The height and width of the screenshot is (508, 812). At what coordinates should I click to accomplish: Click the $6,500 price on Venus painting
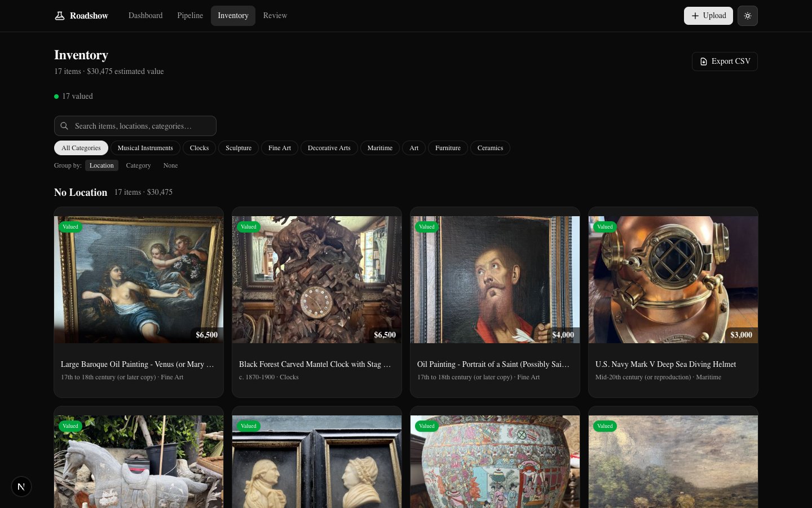tap(206, 335)
